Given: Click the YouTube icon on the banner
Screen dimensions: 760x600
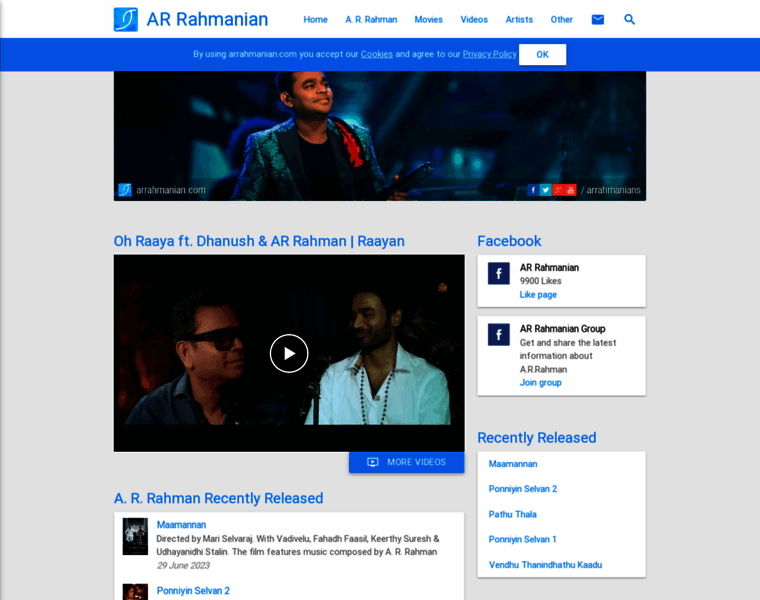Looking at the screenshot, I should tap(570, 190).
